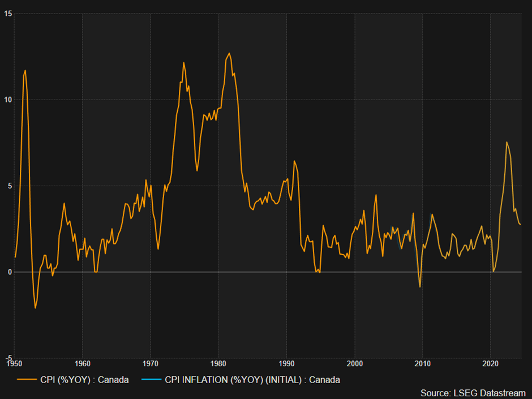Click the x-axis label 2000
This screenshot has width=532, height=399.
[355, 364]
